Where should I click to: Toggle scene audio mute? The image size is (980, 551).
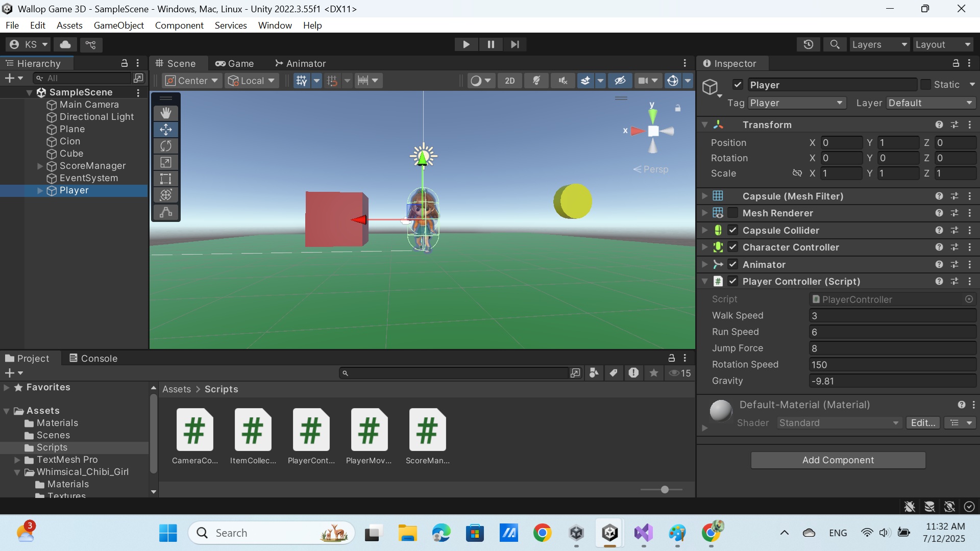point(561,80)
